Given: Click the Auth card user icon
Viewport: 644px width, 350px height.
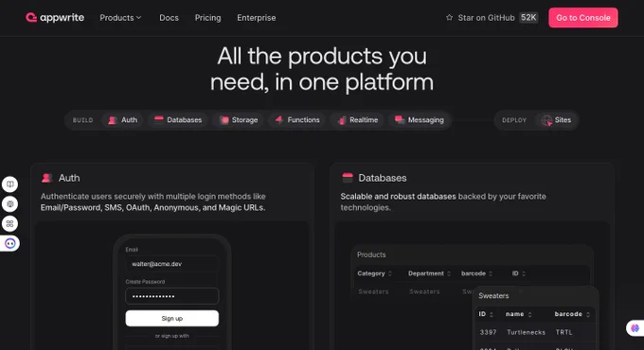Looking at the screenshot, I should (46, 178).
